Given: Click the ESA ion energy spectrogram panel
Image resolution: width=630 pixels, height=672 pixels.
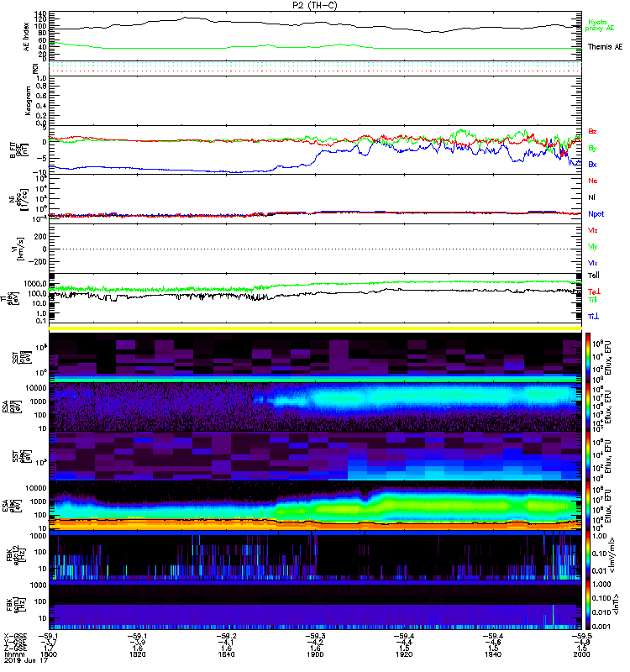Looking at the screenshot, I should click(315, 407).
